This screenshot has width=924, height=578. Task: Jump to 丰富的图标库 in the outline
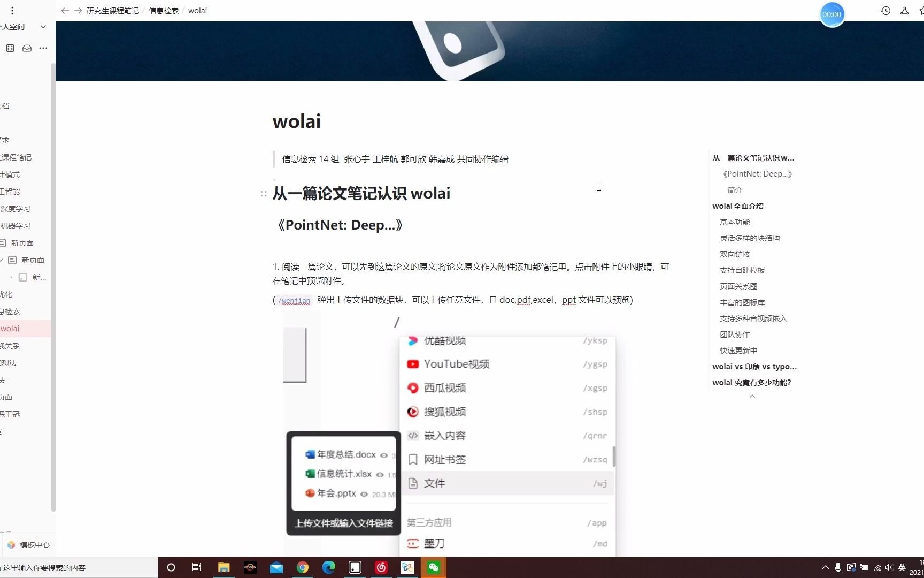[x=742, y=302]
